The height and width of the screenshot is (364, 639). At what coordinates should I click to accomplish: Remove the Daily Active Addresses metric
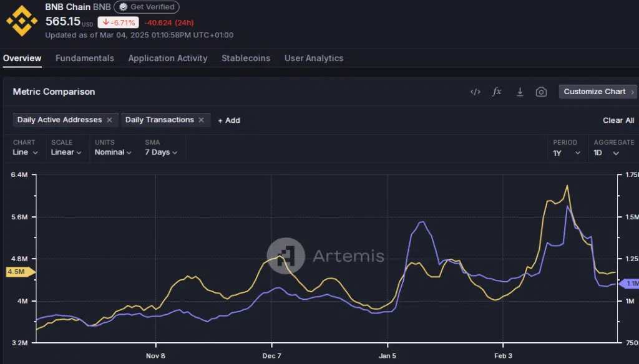coord(109,120)
